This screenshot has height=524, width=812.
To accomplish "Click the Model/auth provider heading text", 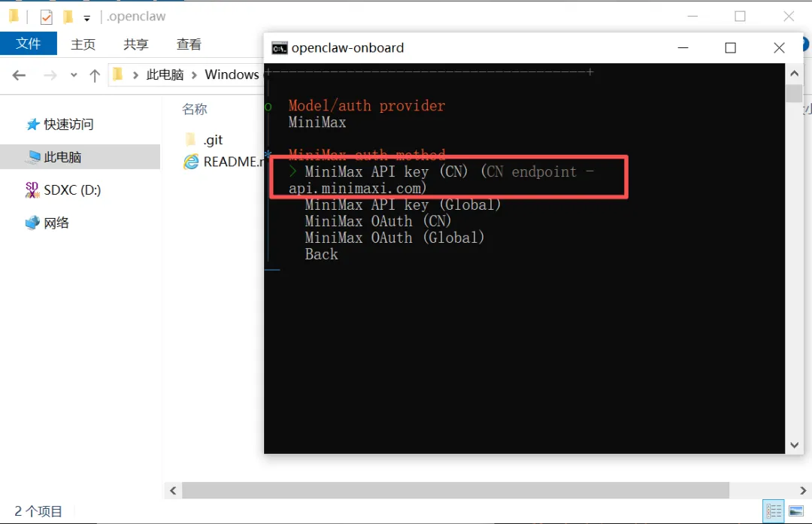I will tap(367, 106).
